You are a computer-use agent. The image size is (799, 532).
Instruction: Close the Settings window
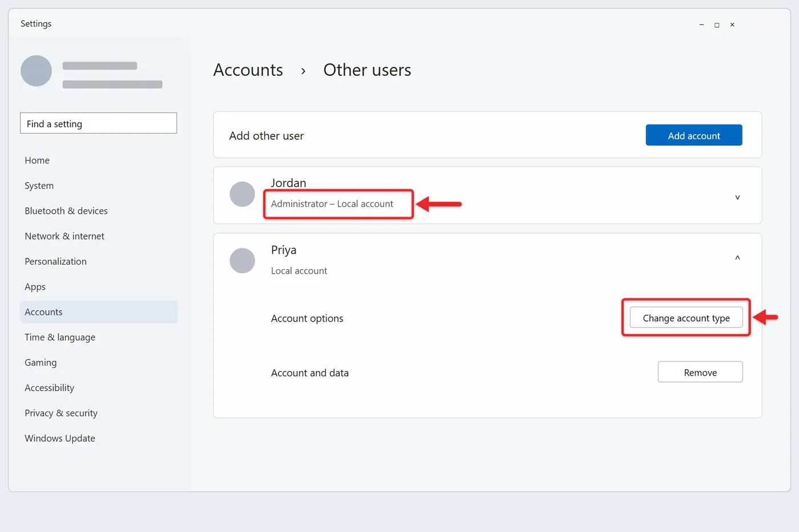(732, 25)
